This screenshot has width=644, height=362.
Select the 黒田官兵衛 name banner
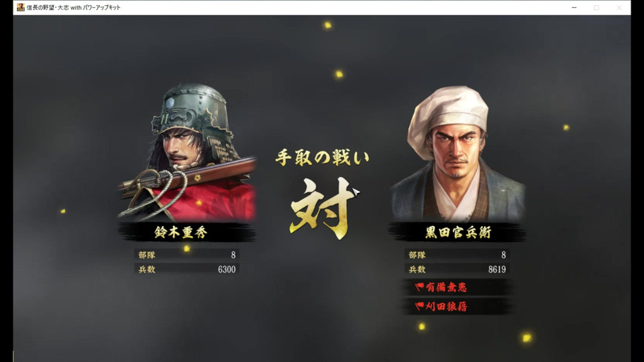tap(458, 233)
